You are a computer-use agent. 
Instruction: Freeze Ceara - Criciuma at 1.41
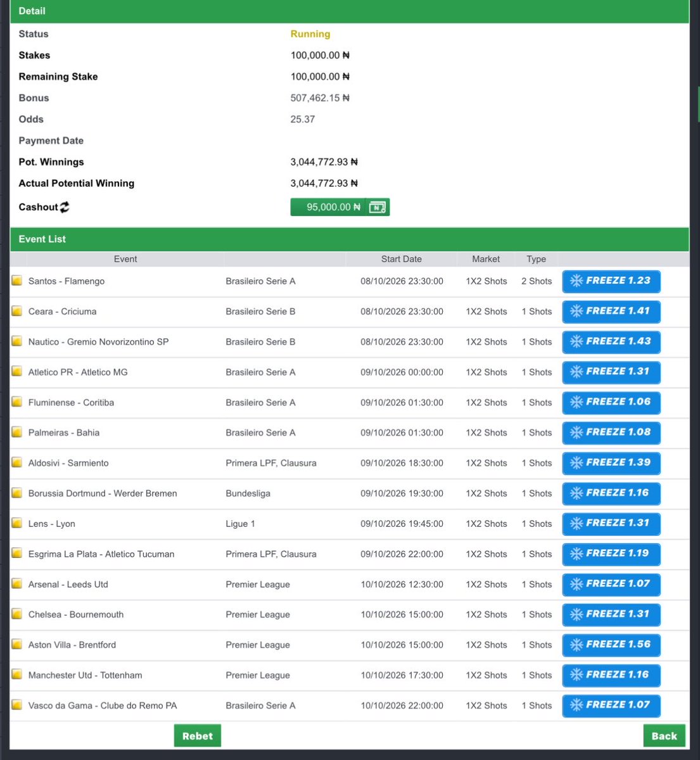coord(611,312)
